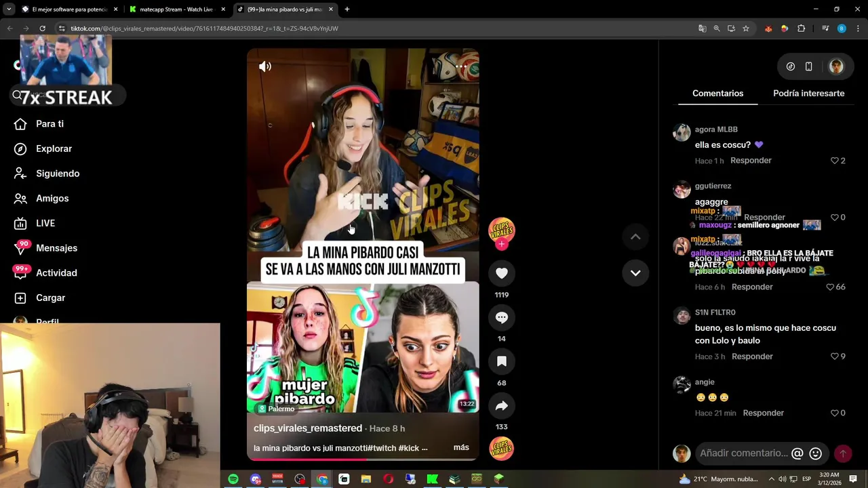
Task: Go to the previous video arrow
Action: [x=635, y=237]
